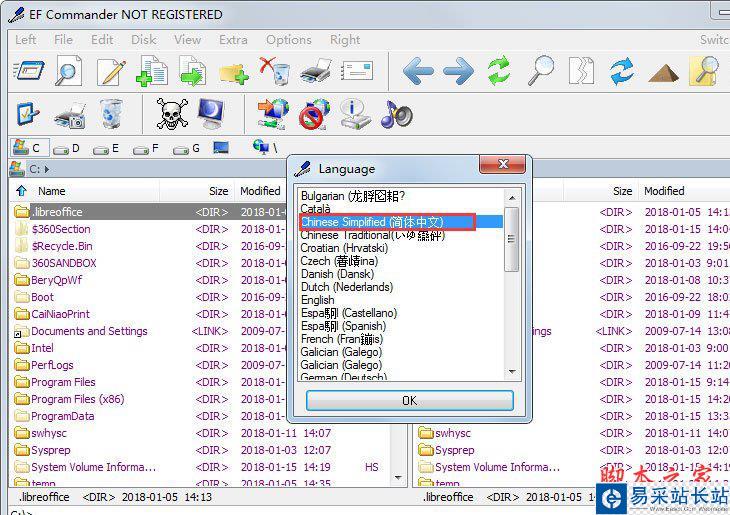Screen dimensions: 730x515
Task: Go back with blue left arrow
Action: click(x=418, y=71)
